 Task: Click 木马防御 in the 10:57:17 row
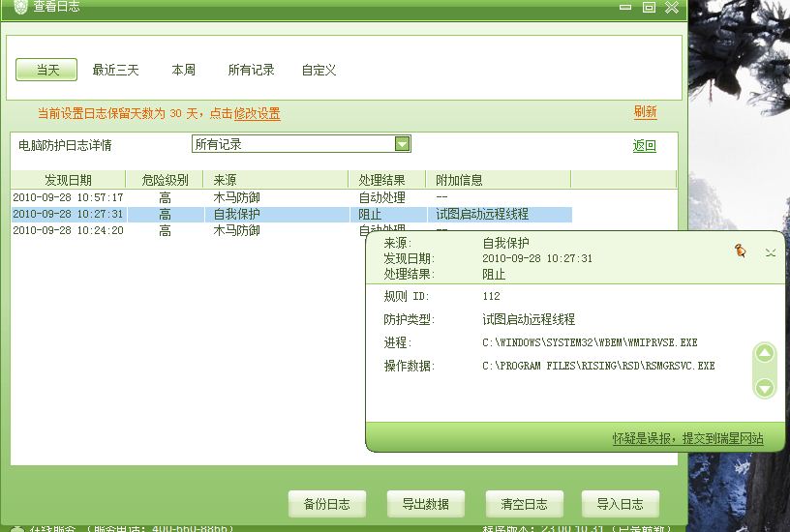tap(237, 197)
